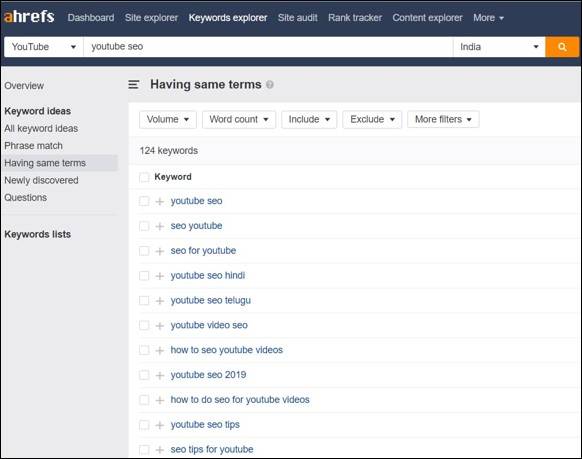This screenshot has width=582, height=459.
Task: Open the 'seo tips for youtube' keyword link
Action: (212, 449)
